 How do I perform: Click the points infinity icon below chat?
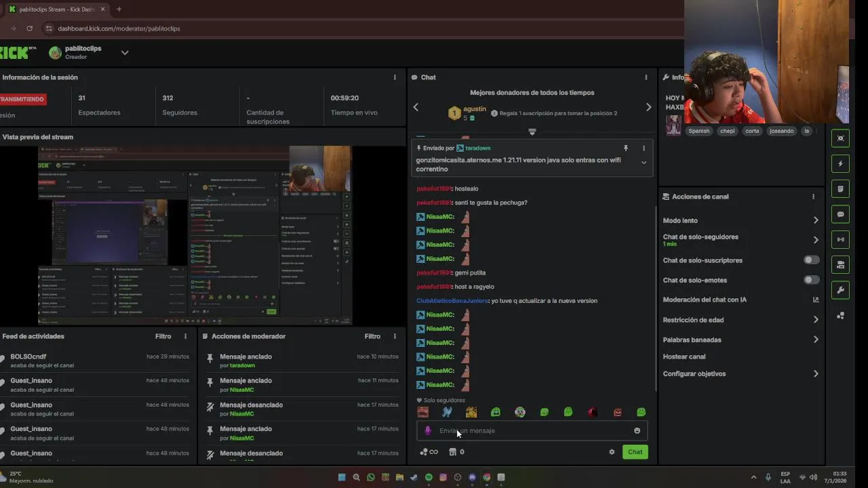tap(429, 452)
